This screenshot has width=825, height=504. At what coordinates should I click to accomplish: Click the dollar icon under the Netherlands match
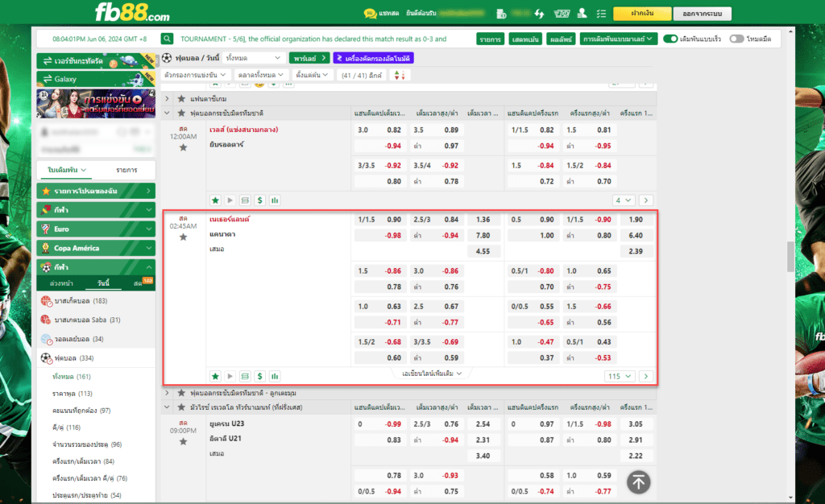pos(260,376)
